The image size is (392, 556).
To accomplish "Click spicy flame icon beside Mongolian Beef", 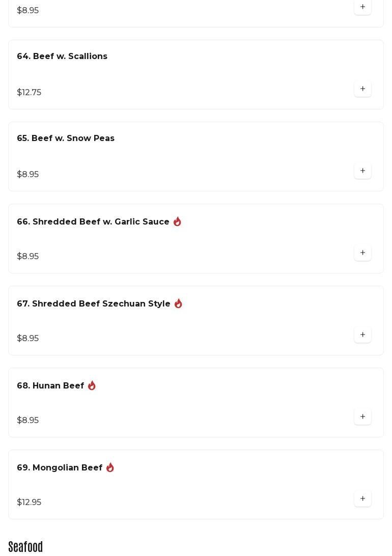I will [110, 468].
